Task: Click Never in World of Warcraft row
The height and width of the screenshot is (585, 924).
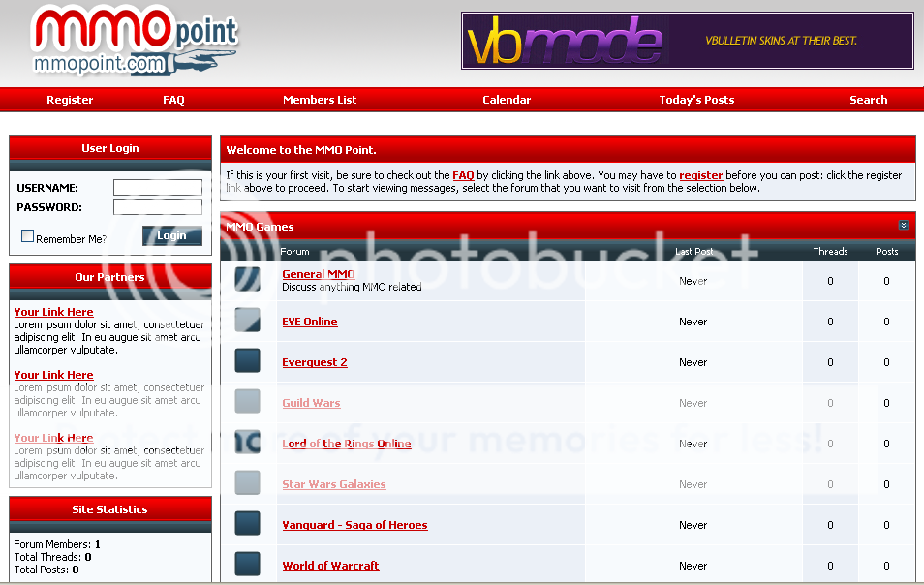Action: click(x=693, y=566)
